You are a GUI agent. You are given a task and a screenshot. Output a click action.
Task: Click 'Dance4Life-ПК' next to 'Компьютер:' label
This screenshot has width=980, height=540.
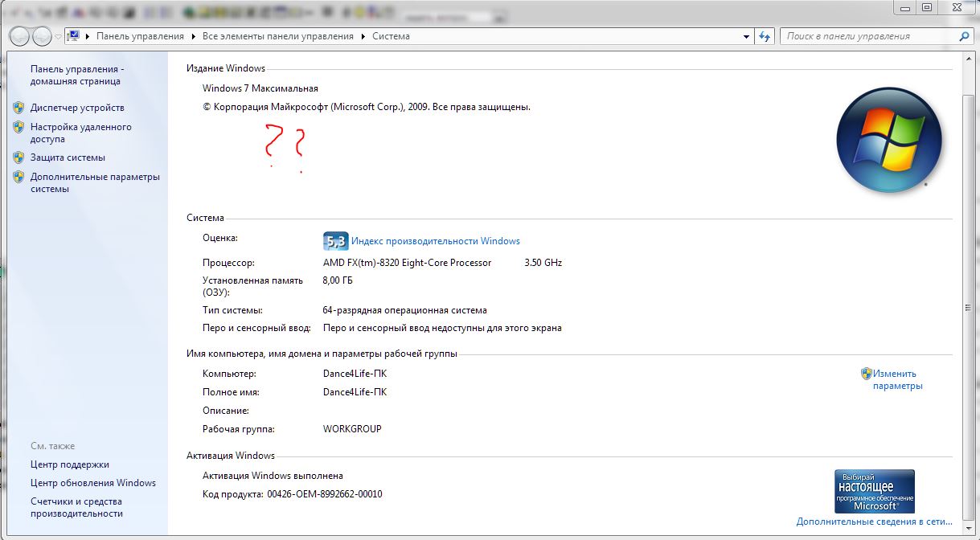[x=355, y=374]
